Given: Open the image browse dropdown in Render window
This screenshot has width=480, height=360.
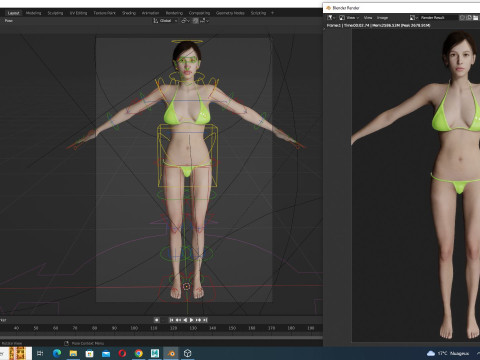Looking at the screenshot, I should [x=414, y=18].
